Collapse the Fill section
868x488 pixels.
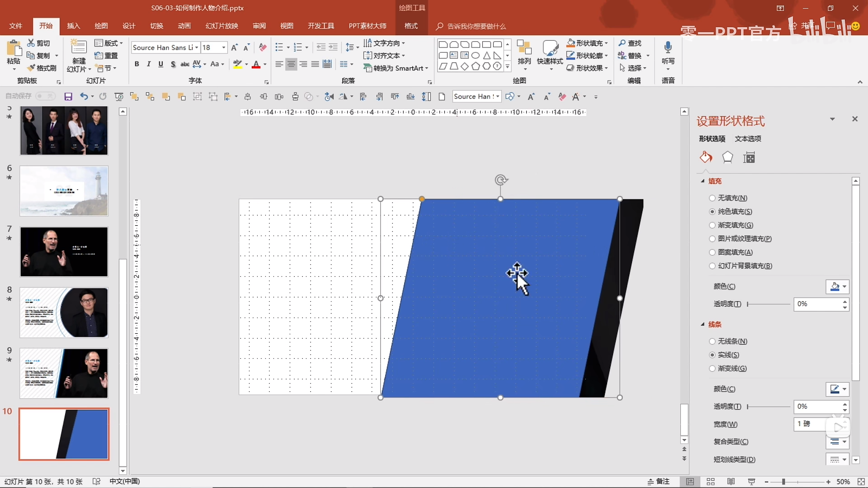703,181
